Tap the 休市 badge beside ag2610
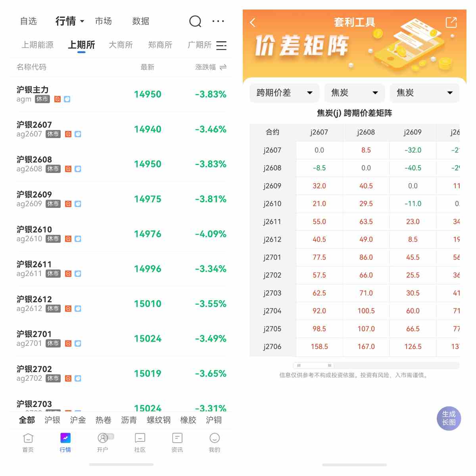476x476 pixels. pos(53,239)
